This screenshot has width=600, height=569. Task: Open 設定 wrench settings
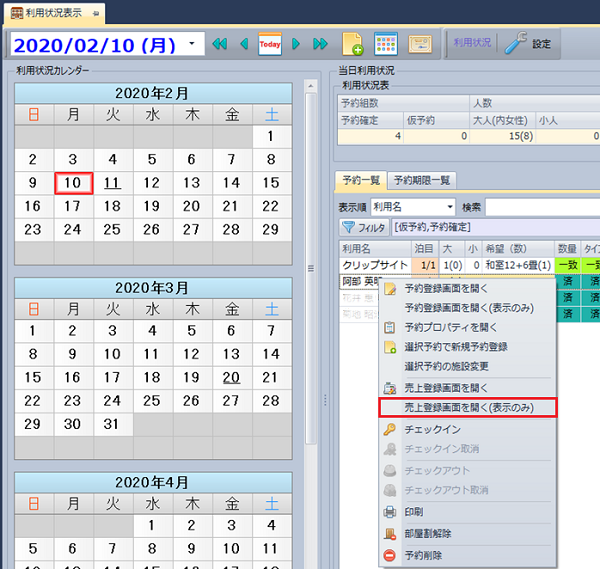pyautogui.click(x=528, y=44)
